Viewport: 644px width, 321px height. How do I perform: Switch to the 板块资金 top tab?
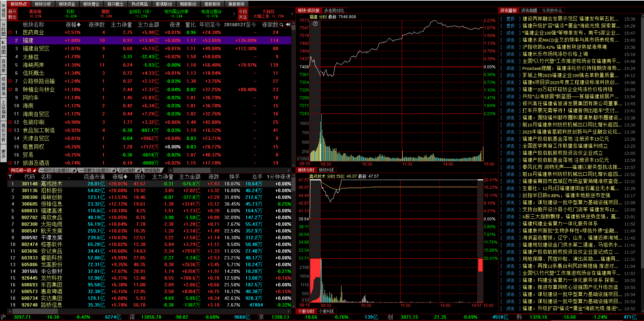pyautogui.click(x=67, y=4)
